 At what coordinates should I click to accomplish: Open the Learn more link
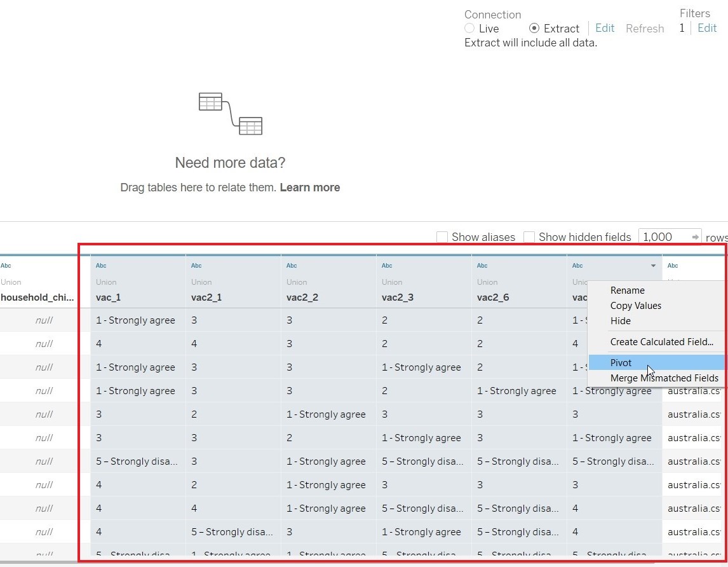[x=309, y=188]
